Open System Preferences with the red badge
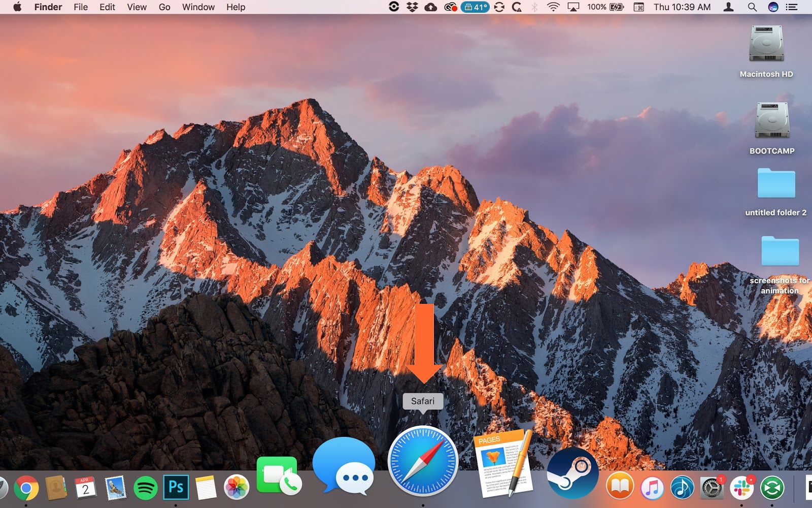 point(712,488)
